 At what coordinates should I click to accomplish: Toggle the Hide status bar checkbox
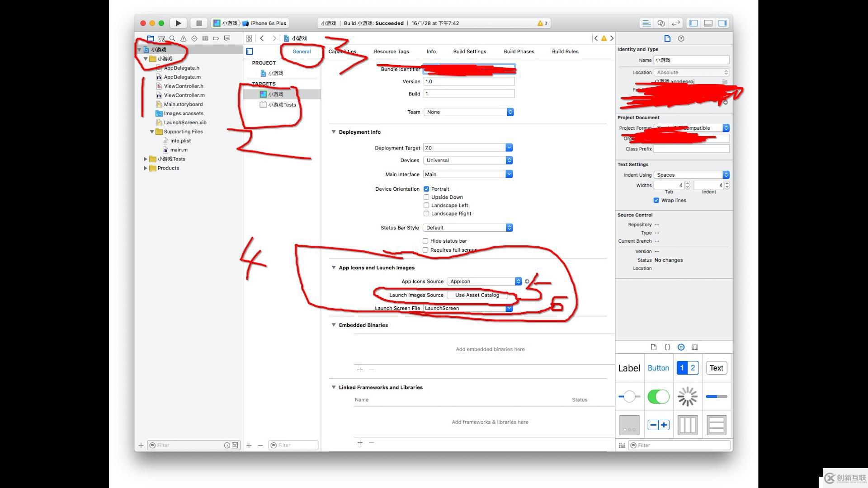pos(425,241)
